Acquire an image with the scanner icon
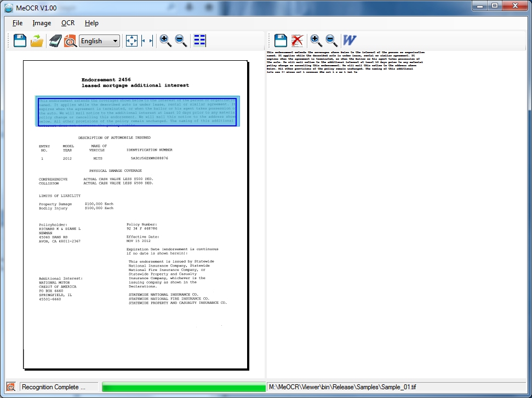Viewport: 532px width, 398px height. coord(55,41)
